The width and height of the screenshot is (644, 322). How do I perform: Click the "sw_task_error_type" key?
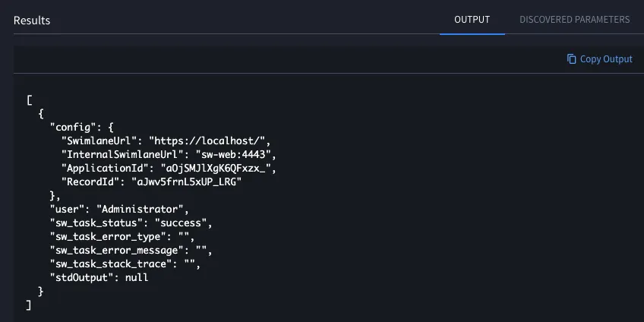pos(108,237)
